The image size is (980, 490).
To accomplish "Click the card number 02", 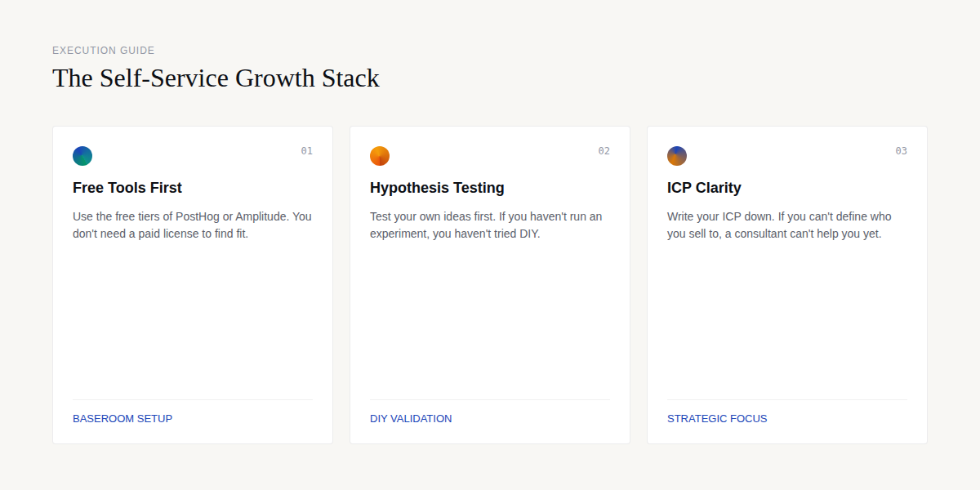I will pos(604,151).
